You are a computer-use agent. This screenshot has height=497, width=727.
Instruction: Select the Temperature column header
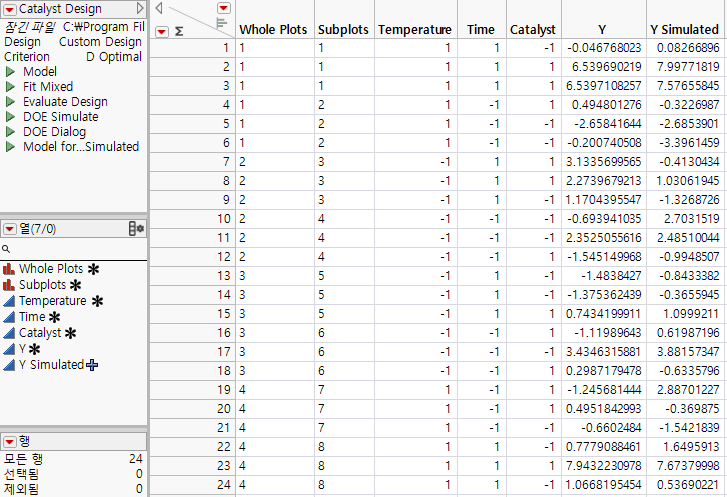coord(415,30)
